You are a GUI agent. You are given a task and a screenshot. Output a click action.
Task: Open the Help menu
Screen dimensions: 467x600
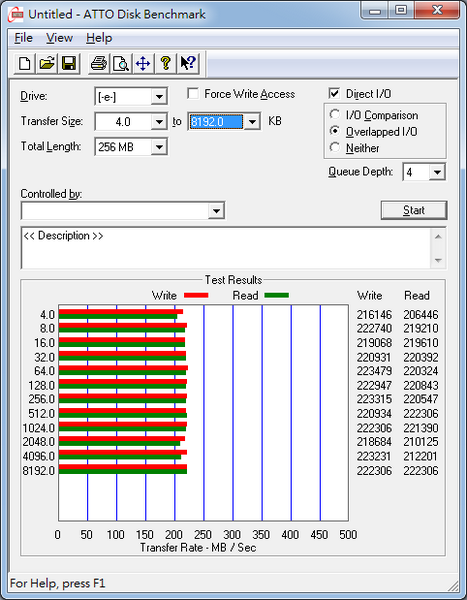[x=99, y=38]
